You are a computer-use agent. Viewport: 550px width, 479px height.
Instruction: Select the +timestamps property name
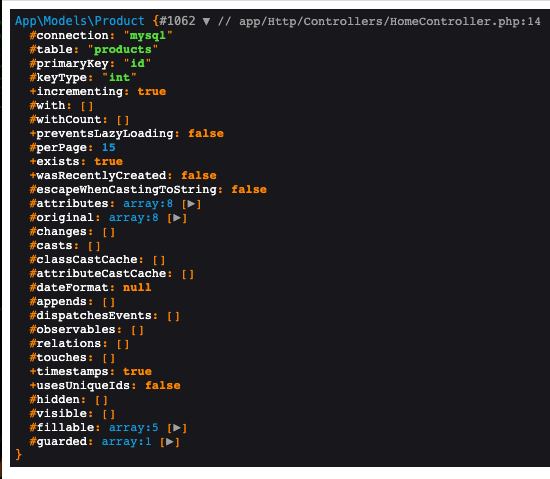pos(69,372)
